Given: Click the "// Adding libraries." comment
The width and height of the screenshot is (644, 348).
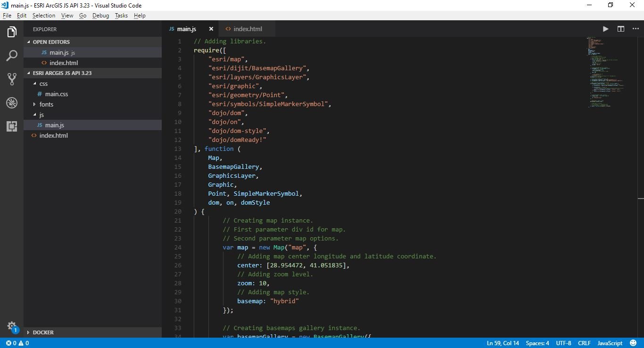Looking at the screenshot, I should (x=230, y=41).
